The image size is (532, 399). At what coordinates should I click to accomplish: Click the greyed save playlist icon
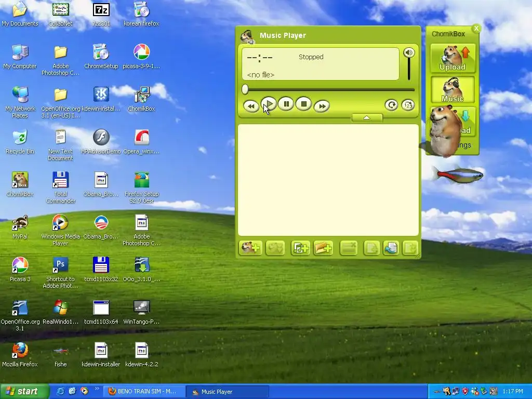pyautogui.click(x=410, y=248)
